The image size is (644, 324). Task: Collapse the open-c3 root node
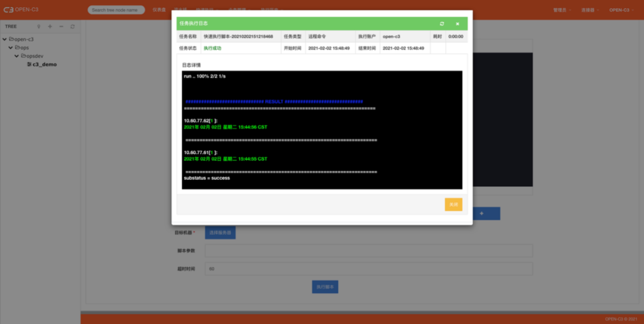click(x=5, y=39)
